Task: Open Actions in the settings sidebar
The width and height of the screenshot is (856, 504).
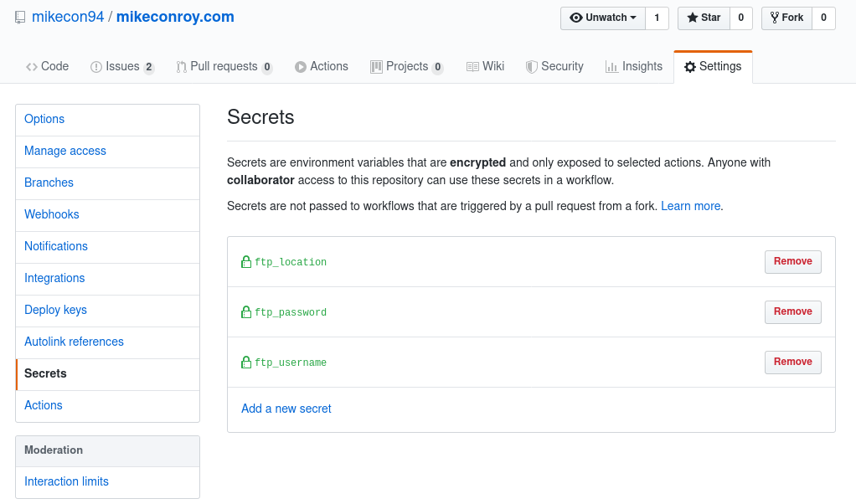Action: pyautogui.click(x=107, y=405)
